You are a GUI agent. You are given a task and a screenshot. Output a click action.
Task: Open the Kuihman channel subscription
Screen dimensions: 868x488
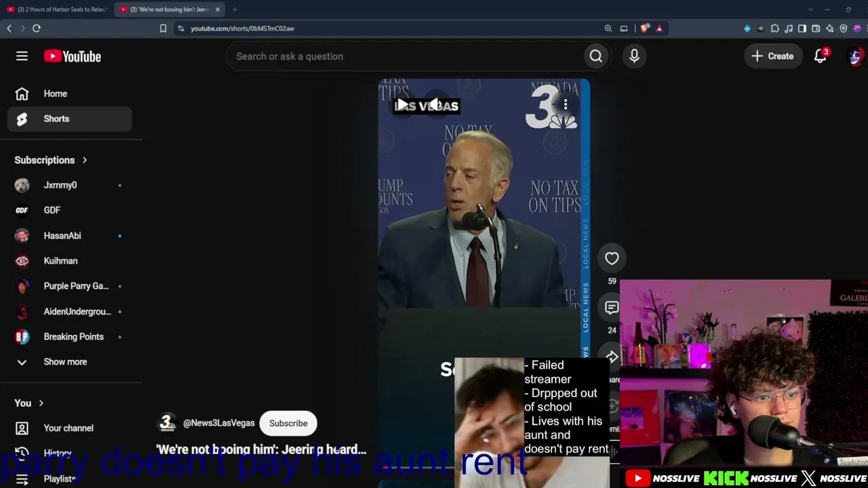pyautogui.click(x=70, y=261)
